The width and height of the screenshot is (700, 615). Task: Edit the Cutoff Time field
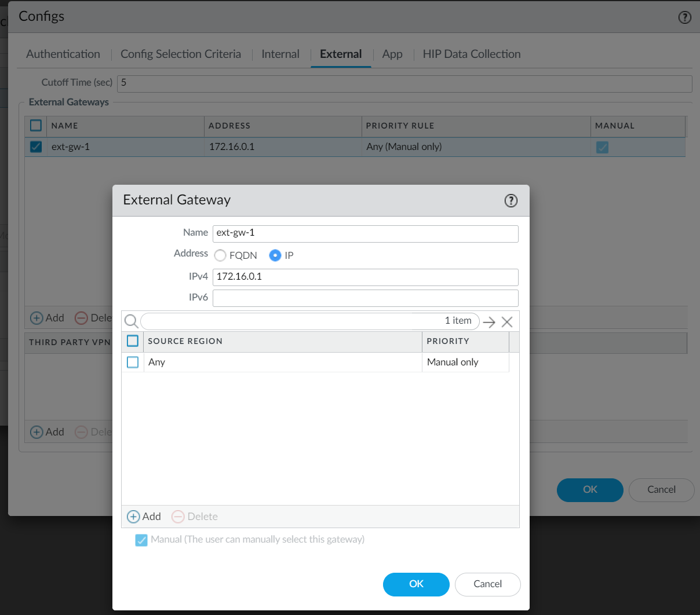pyautogui.click(x=404, y=83)
